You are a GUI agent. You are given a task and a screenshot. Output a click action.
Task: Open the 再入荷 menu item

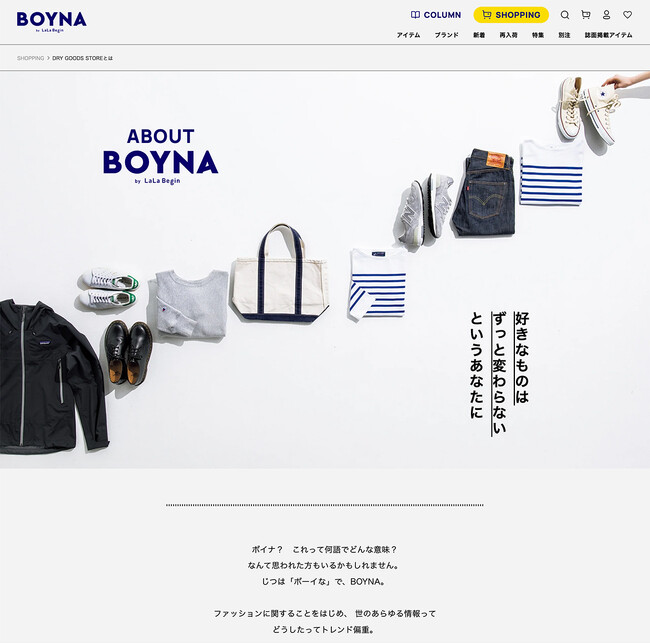click(508, 35)
